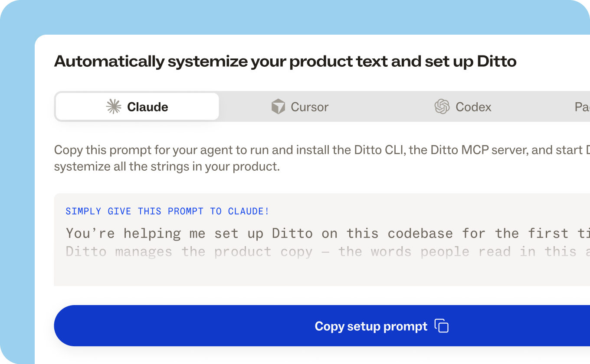This screenshot has height=364, width=590.
Task: Switch to the Codex tab
Action: 463,107
